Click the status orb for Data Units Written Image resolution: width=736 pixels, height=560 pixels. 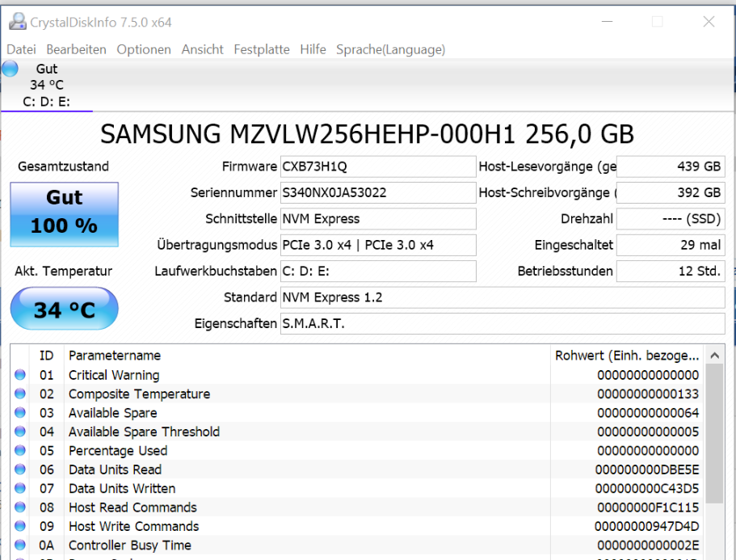[x=19, y=488]
